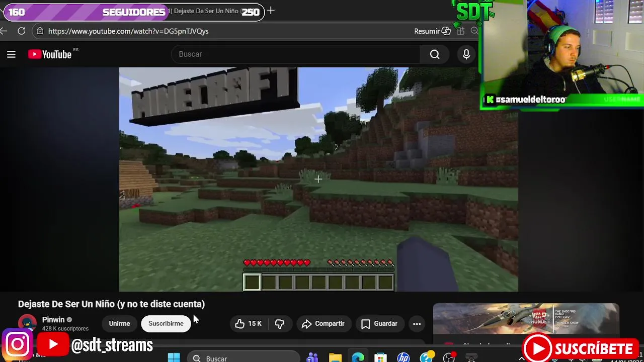The height and width of the screenshot is (362, 644).
Task: Click the 428 K suscriptores text
Action: tap(65, 329)
